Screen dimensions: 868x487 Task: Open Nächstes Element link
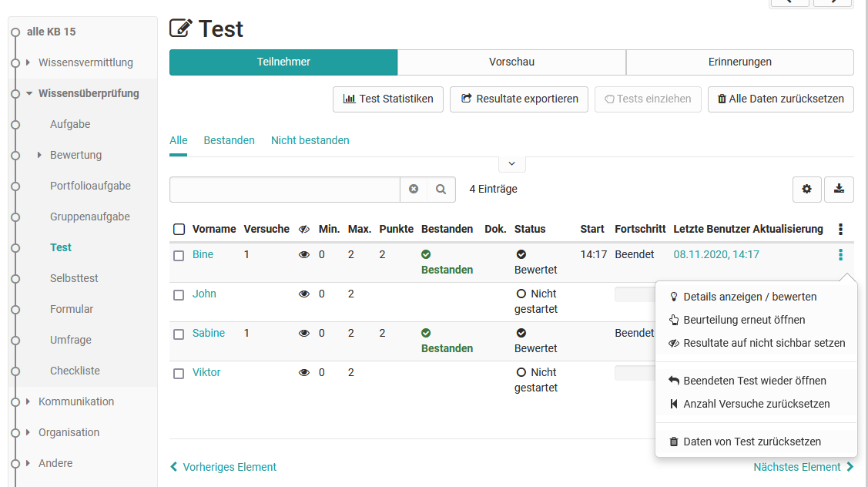799,466
